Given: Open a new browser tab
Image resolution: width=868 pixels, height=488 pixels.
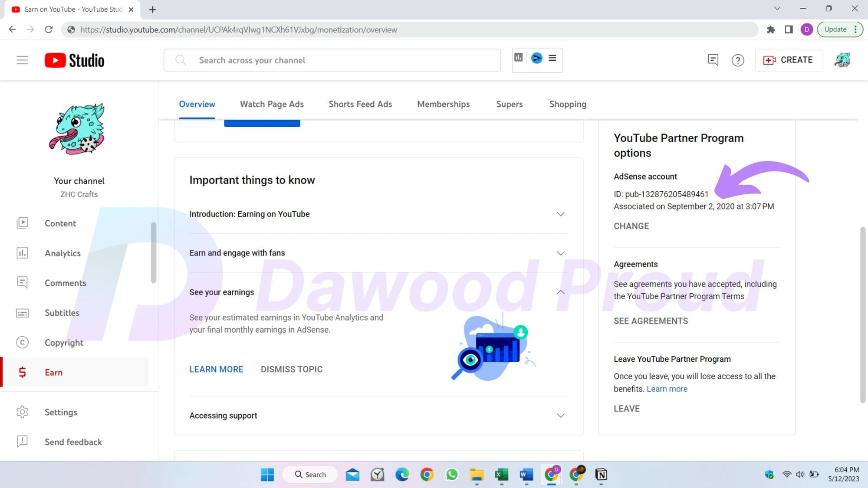Looking at the screenshot, I should (x=152, y=10).
